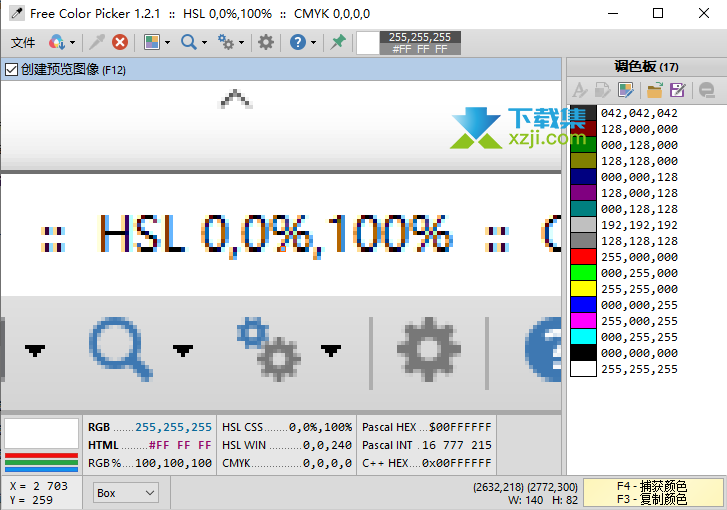The width and height of the screenshot is (727, 510).
Task: Select the navy 000,000,128 palette swatch
Action: point(583,177)
